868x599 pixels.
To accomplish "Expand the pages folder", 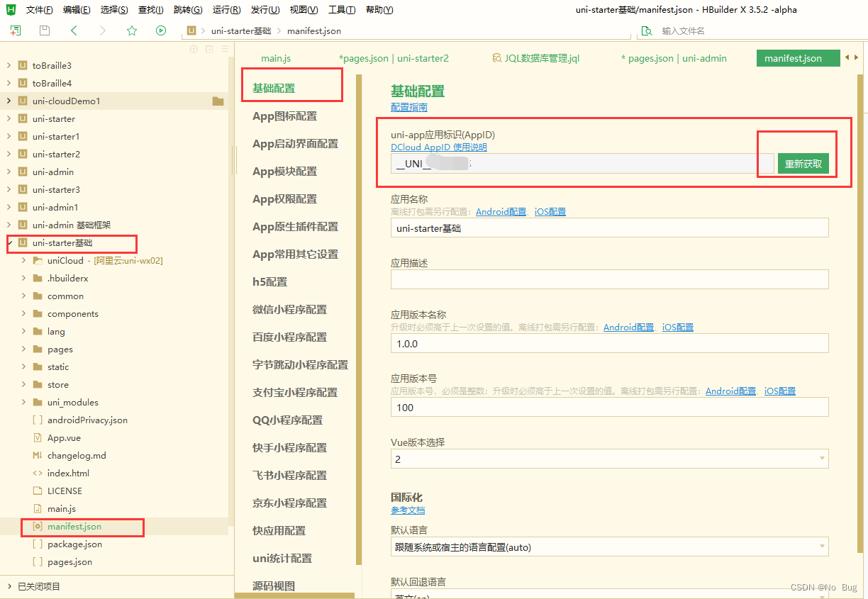I will [24, 349].
